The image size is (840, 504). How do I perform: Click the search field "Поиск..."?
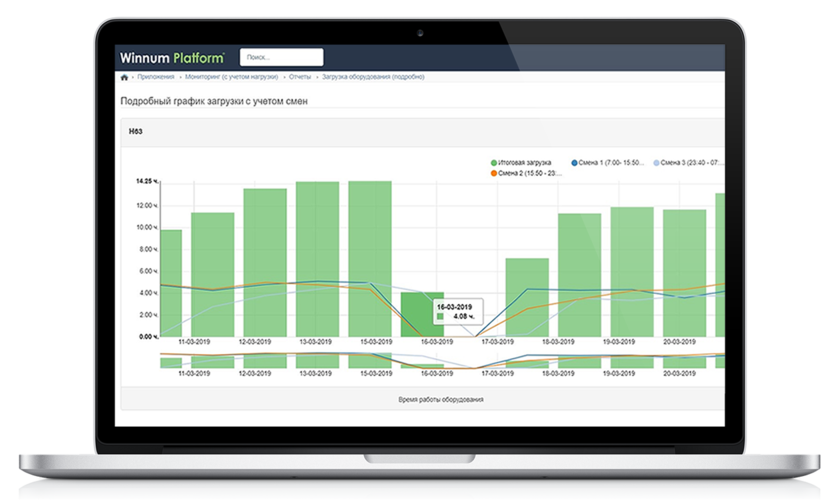[281, 57]
